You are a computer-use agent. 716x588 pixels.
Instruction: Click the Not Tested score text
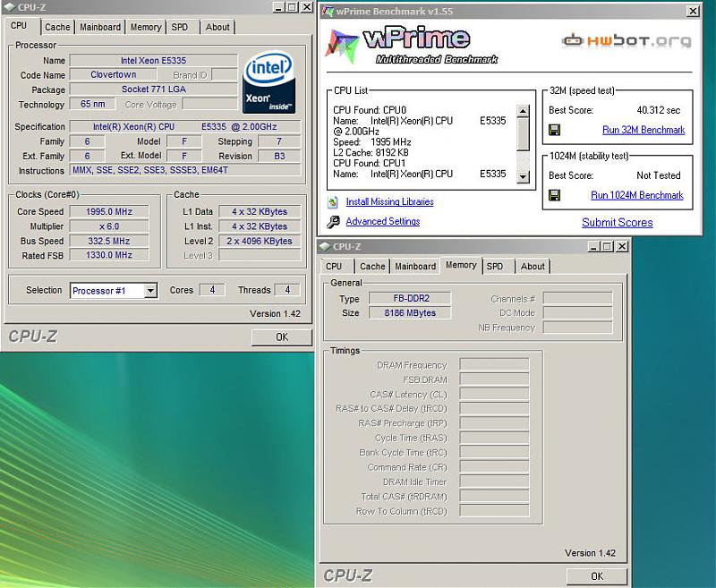pyautogui.click(x=658, y=175)
